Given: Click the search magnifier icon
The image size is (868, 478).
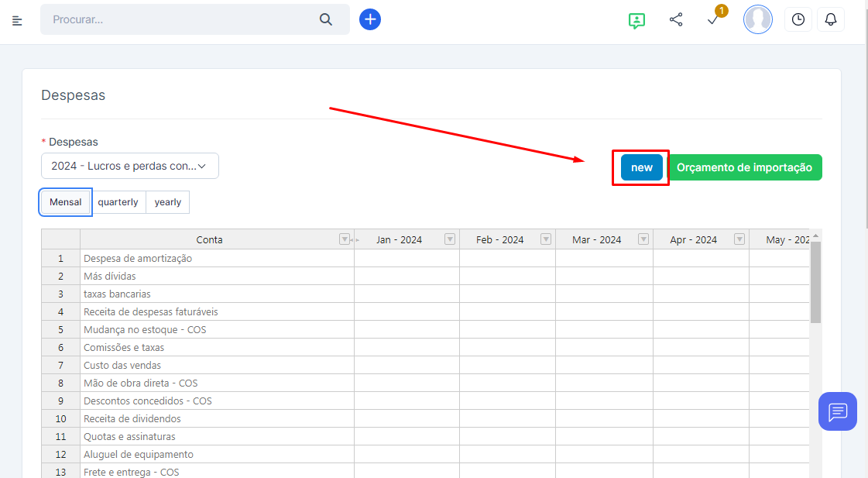Looking at the screenshot, I should click(326, 19).
